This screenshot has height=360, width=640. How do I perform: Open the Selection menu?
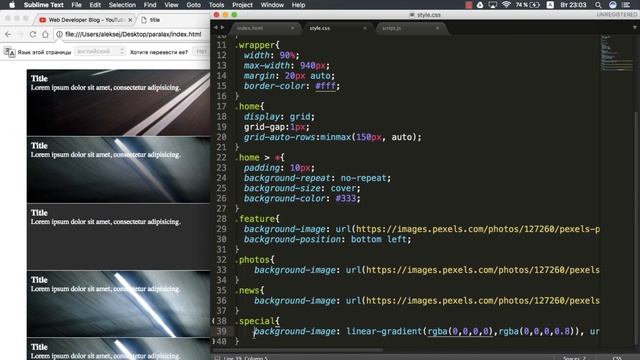click(x=122, y=5)
